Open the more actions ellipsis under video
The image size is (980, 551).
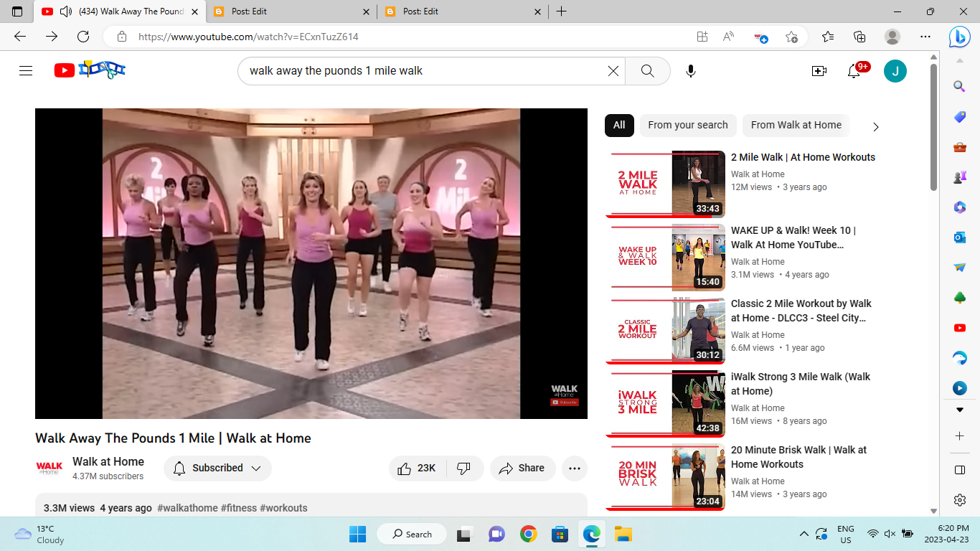pyautogui.click(x=574, y=468)
